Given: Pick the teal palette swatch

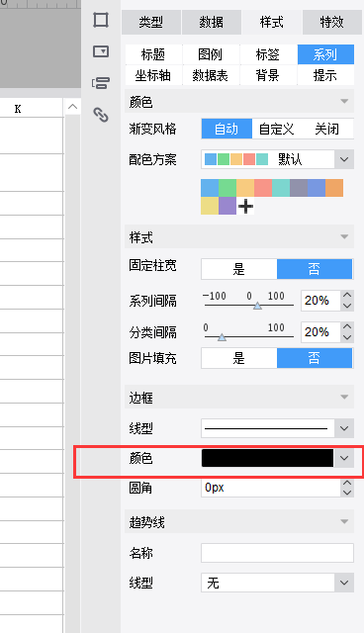Looking at the screenshot, I should coord(281,188).
